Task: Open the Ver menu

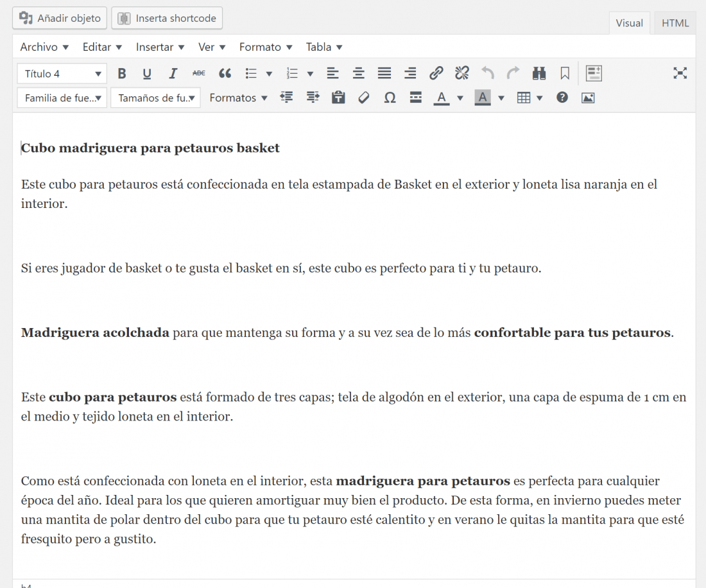Action: point(212,47)
